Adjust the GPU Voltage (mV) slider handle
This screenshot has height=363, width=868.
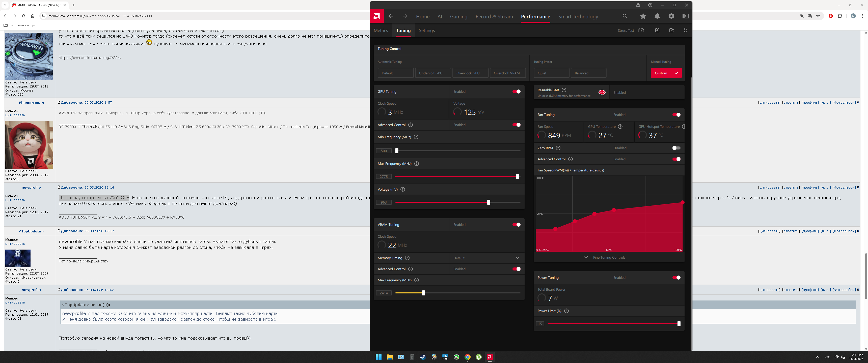489,202
